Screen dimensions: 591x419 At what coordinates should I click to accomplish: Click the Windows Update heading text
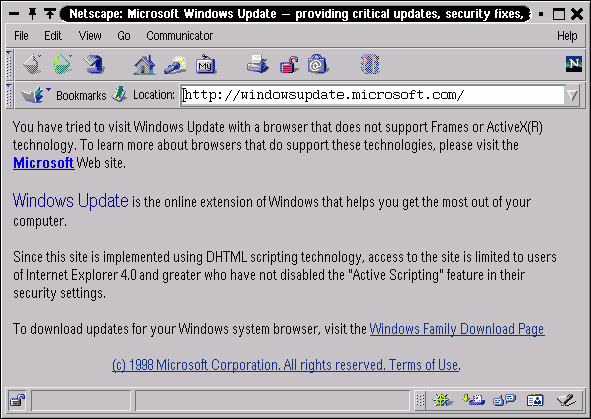click(70, 201)
